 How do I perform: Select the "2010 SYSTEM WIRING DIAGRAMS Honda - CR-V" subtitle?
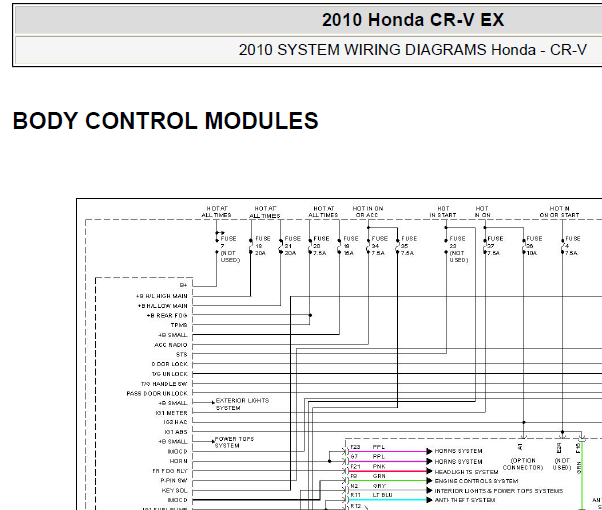(413, 50)
